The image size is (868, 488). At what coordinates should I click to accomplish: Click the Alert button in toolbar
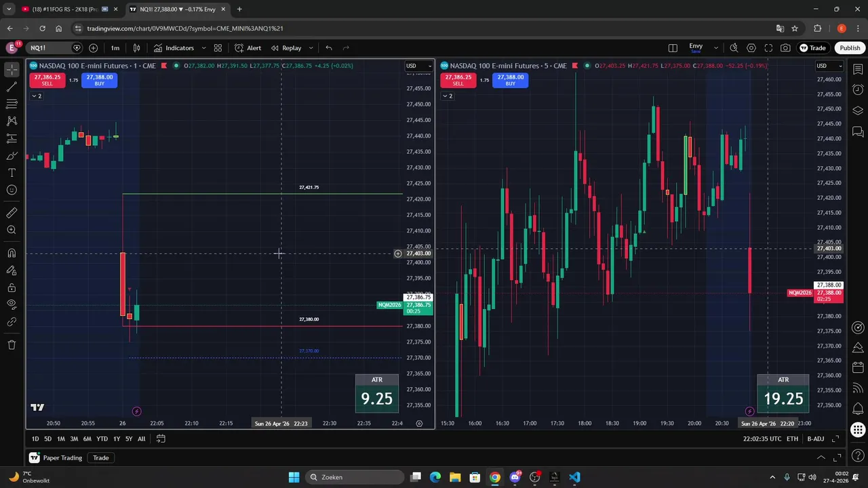coord(248,48)
